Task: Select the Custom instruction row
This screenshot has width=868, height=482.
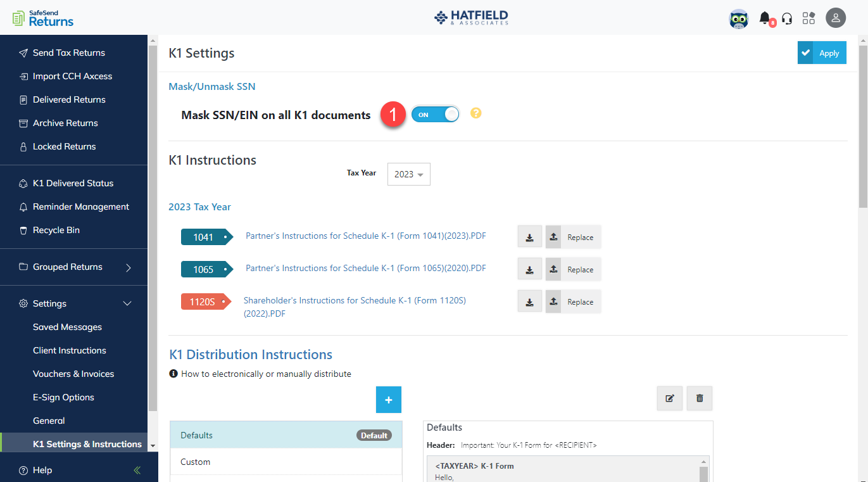Action: click(x=286, y=462)
